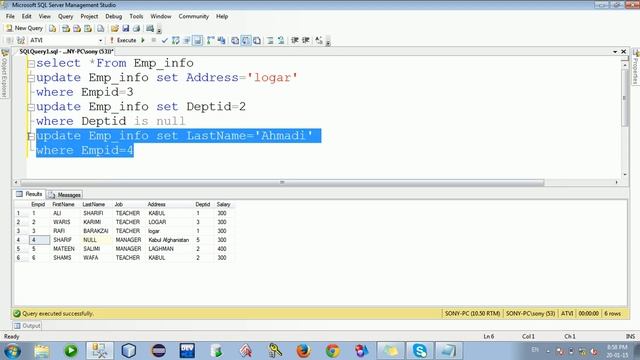Click Execute to run the query
The image size is (640, 360).
pyautogui.click(x=123, y=40)
